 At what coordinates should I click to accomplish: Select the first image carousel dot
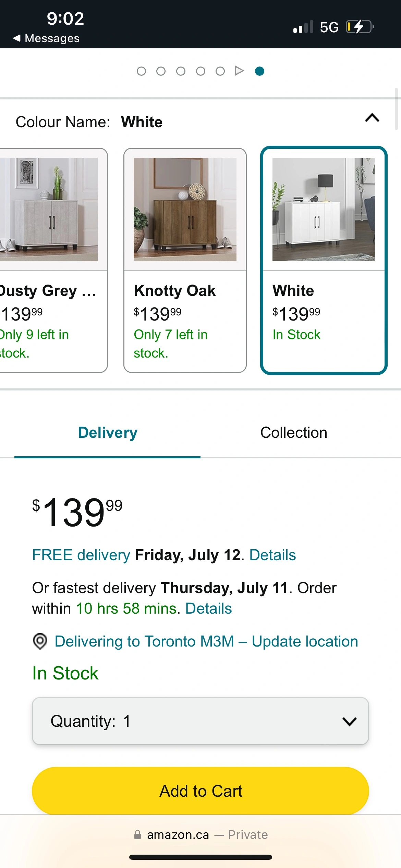click(x=141, y=71)
